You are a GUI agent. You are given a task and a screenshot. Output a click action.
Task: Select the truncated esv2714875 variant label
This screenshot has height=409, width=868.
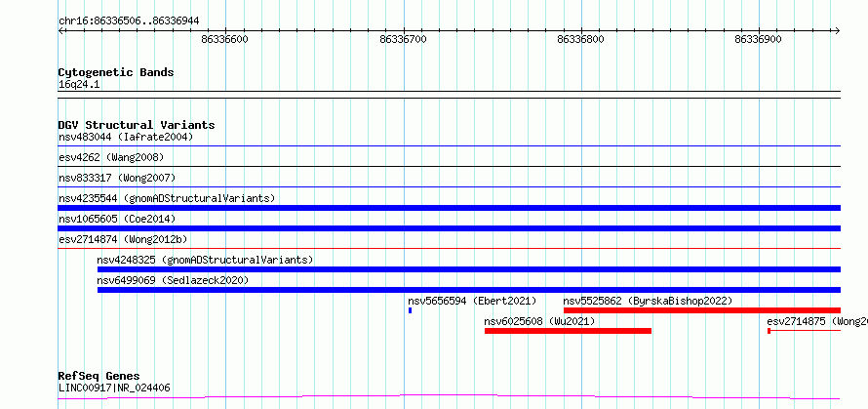point(817,321)
